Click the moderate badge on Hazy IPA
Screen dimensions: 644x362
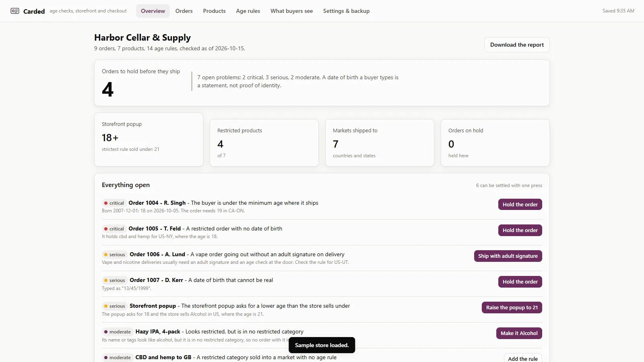(x=118, y=332)
